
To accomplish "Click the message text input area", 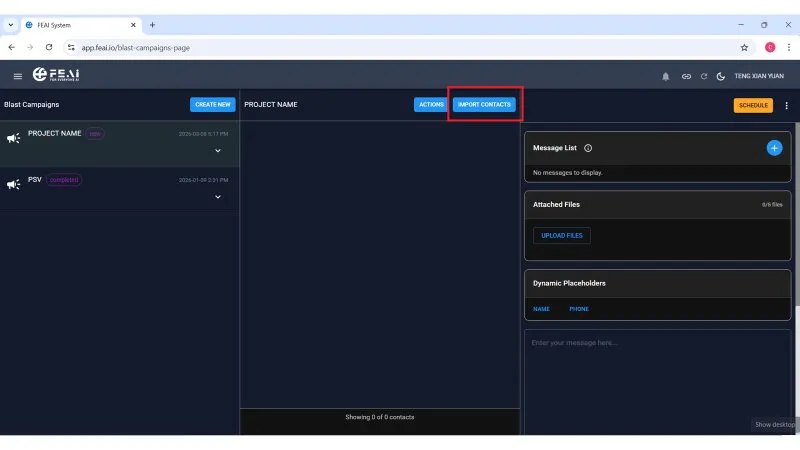I will [x=657, y=382].
